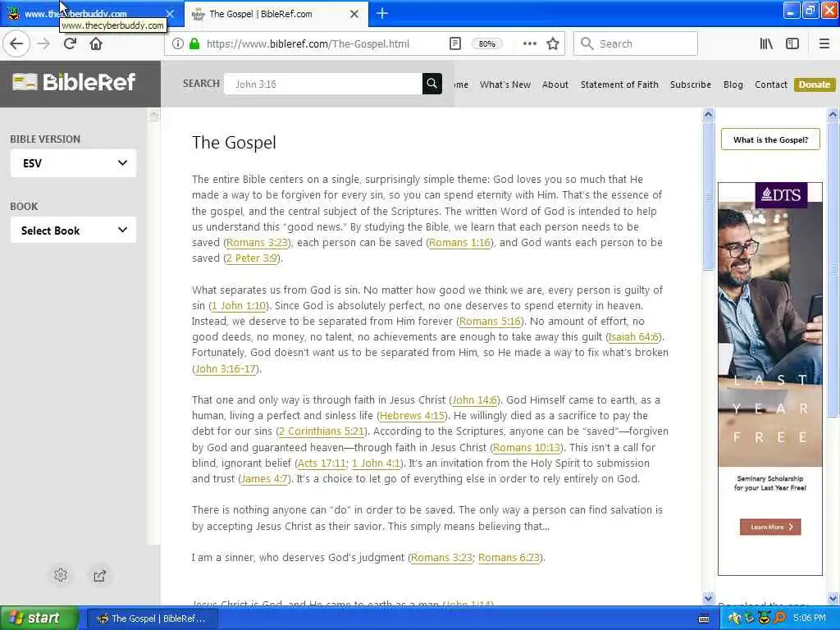840x630 pixels.
Task: Click the orange magnifier tray icon
Action: pos(779,619)
